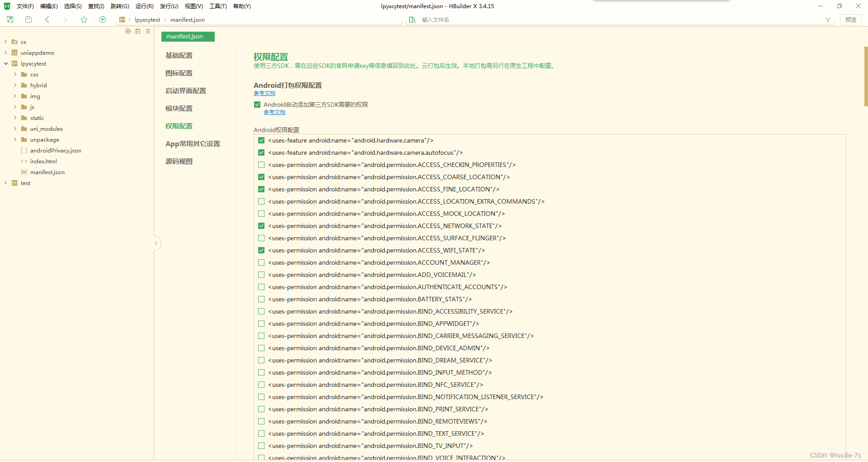The height and width of the screenshot is (462, 868).
Task: Click the filter funnel icon beside the search bar
Action: point(828,19)
